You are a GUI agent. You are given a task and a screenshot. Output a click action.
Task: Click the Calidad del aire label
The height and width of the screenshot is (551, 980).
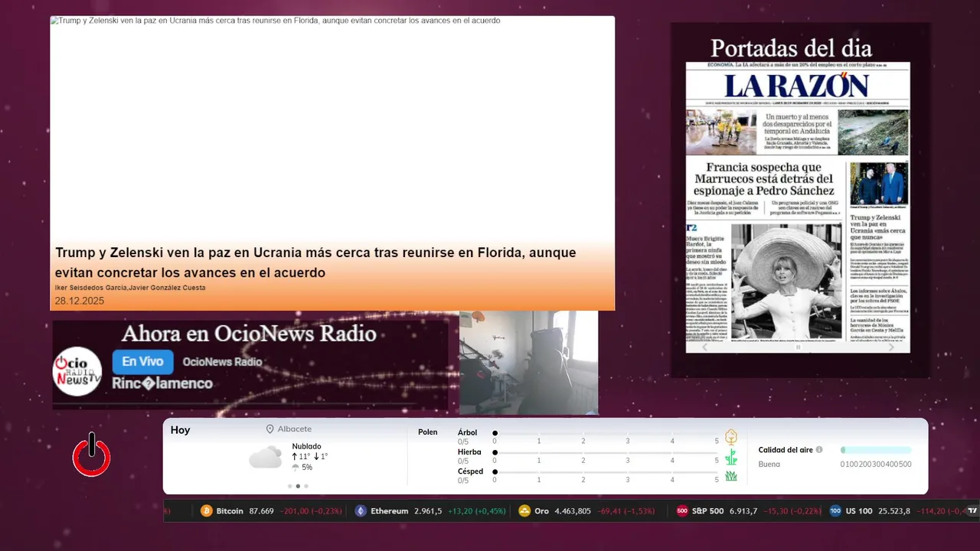[786, 450]
